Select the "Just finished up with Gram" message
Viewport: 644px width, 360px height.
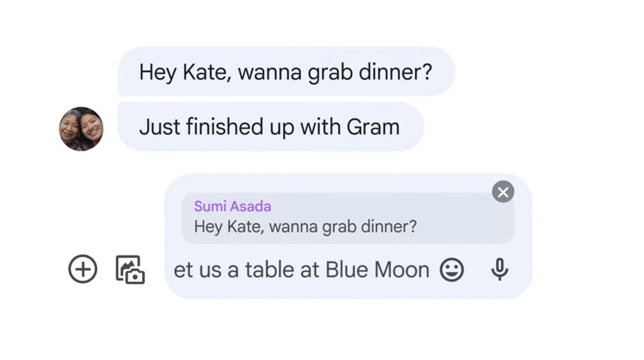click(x=269, y=127)
